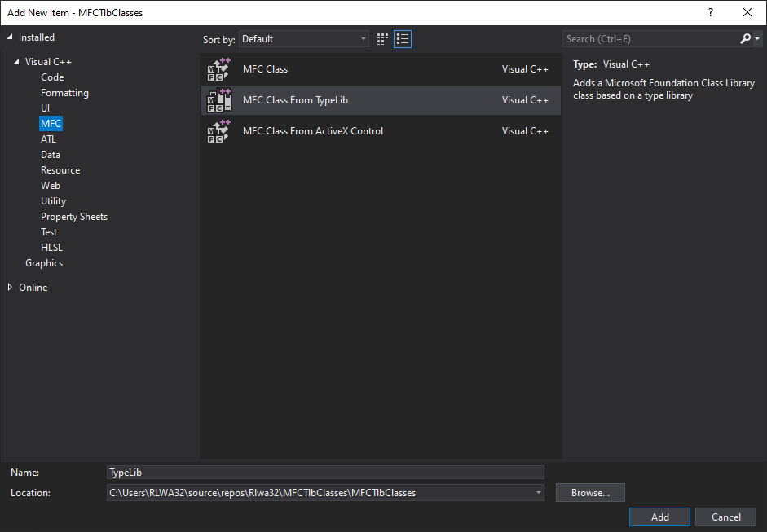The width and height of the screenshot is (767, 532).
Task: Open the Sort by Default dropdown
Action: coord(304,39)
